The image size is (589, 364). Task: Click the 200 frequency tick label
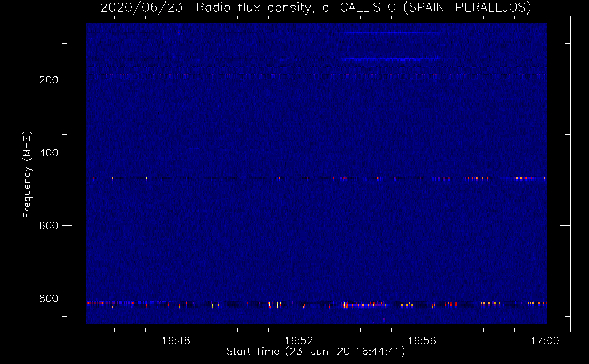click(x=49, y=80)
